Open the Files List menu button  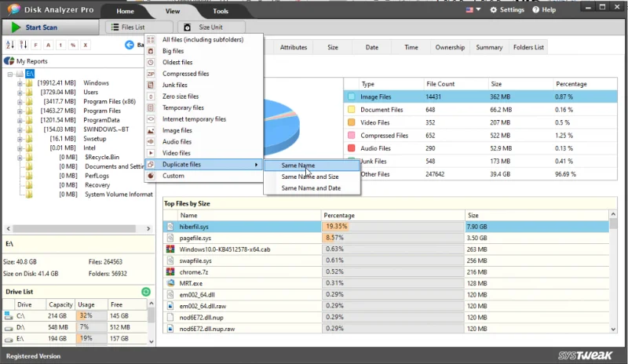click(x=140, y=27)
